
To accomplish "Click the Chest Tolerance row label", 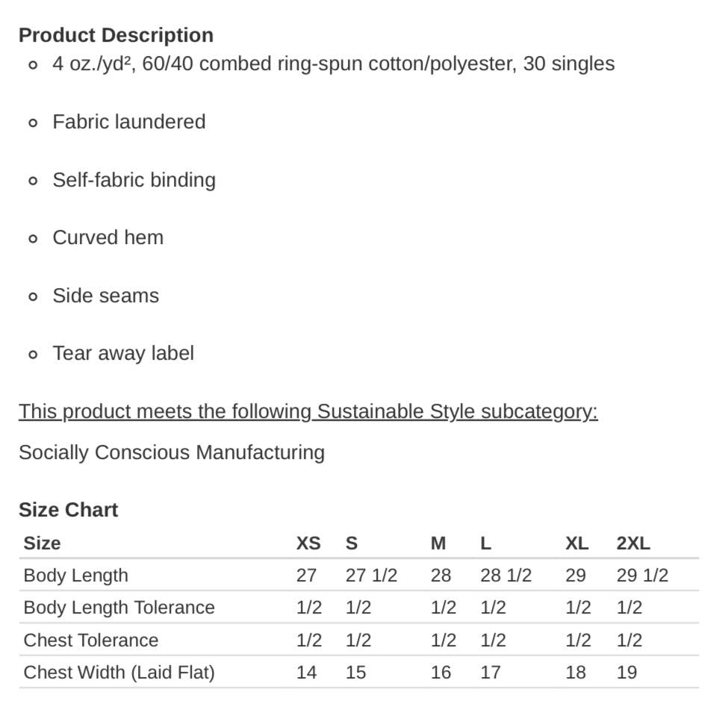I will (x=90, y=640).
